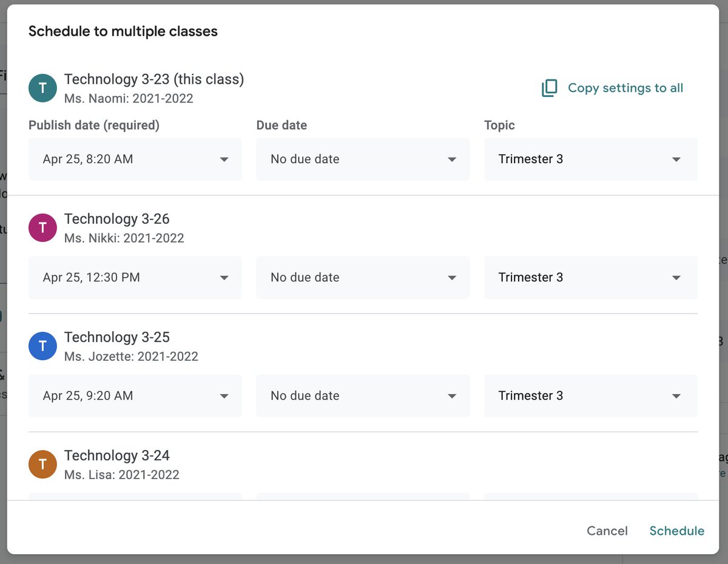Click the copy icon beside Copy settings to all
The height and width of the screenshot is (564, 728).
[549, 88]
